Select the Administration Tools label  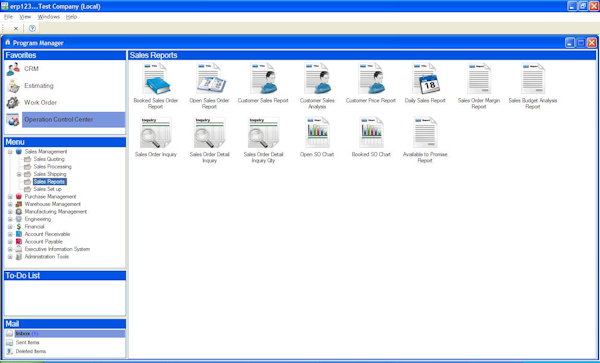point(47,257)
